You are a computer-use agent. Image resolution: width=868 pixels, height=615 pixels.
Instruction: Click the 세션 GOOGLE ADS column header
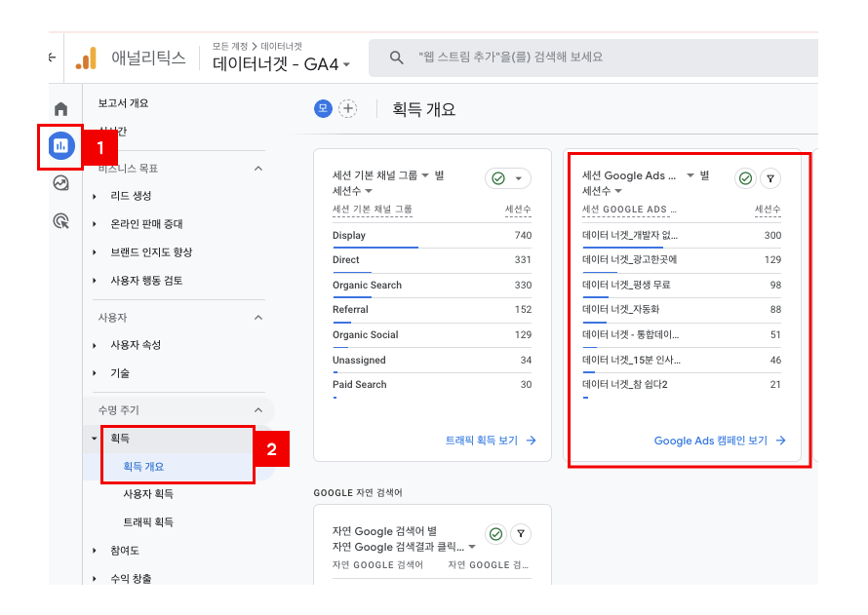629,209
